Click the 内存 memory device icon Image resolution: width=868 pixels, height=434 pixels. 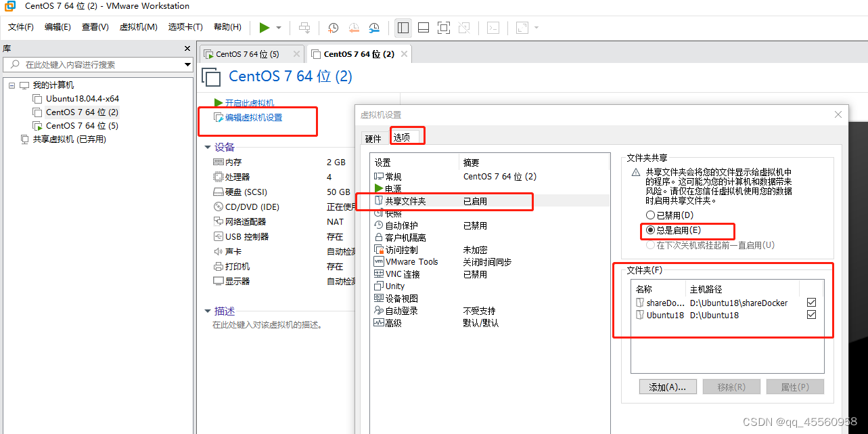(x=219, y=162)
